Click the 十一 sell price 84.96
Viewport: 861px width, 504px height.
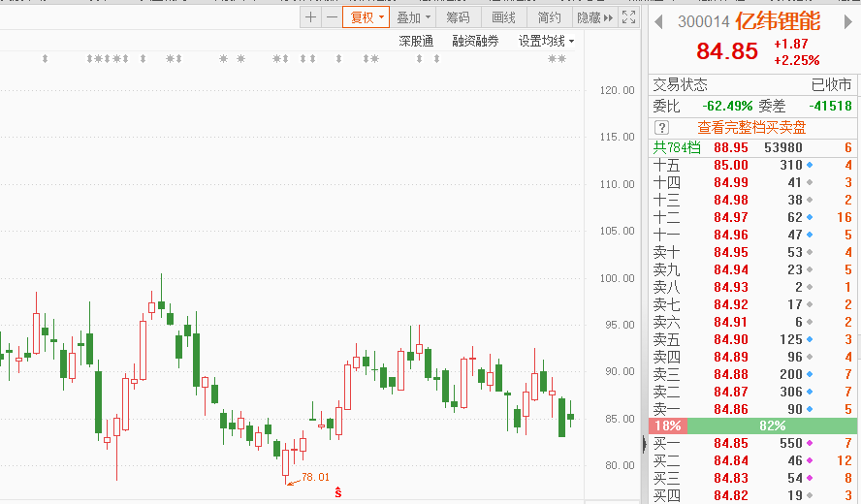[731, 235]
